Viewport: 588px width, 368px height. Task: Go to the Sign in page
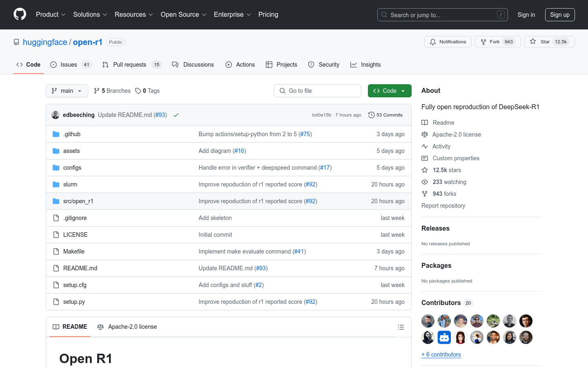tap(526, 15)
